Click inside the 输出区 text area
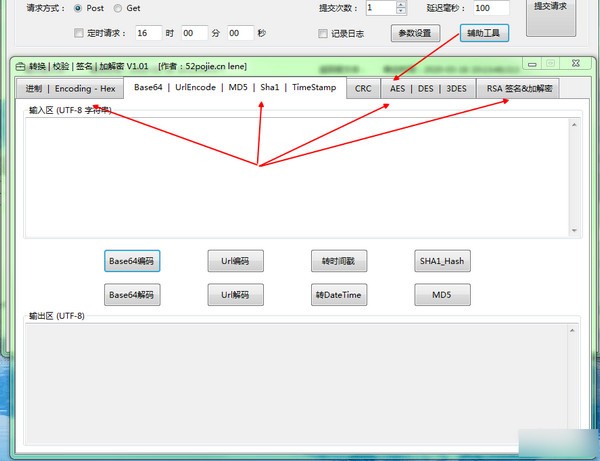 click(x=296, y=383)
